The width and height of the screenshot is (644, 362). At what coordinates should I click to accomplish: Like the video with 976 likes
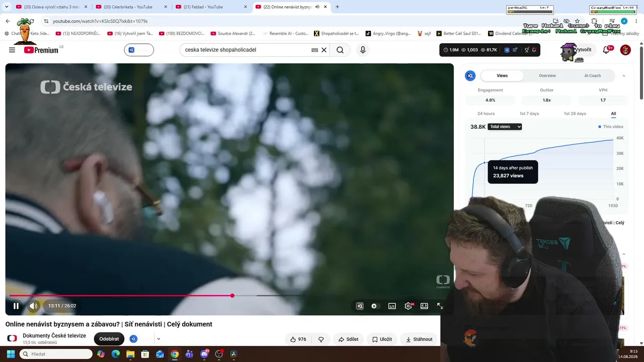(298, 339)
